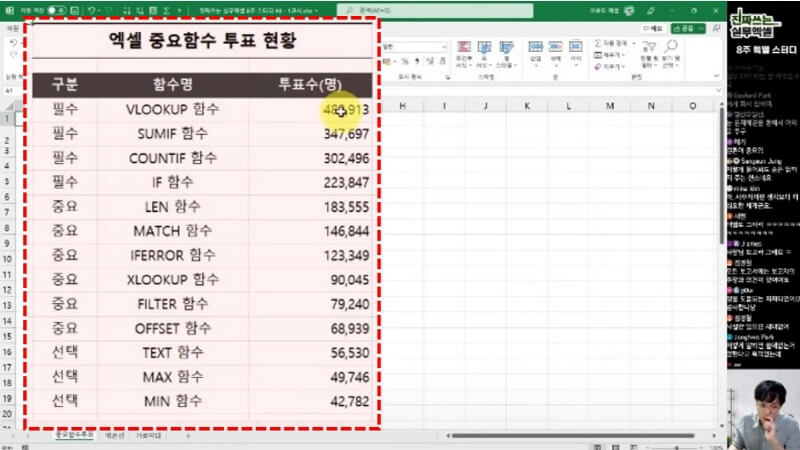Open the Sort and Filter menu
This screenshot has width=800, height=450.
pos(648,54)
